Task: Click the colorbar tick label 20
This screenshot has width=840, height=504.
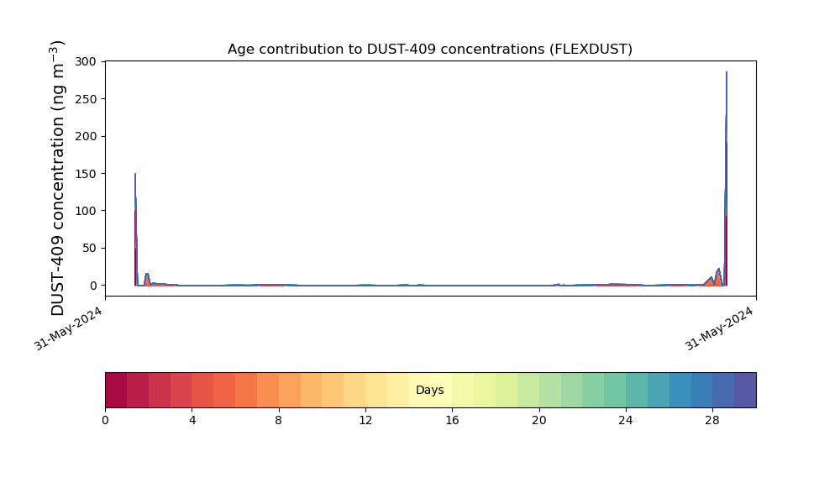Action: tap(538, 420)
